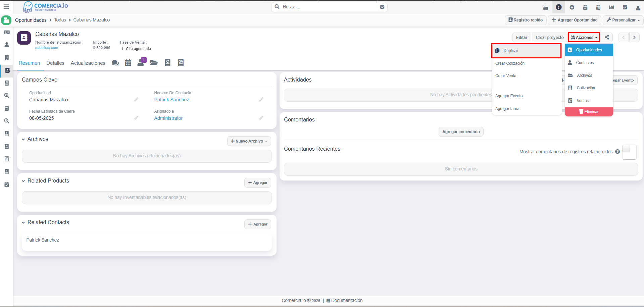The height and width of the screenshot is (307, 644).
Task: Open the contacts icon with badge 1
Action: point(141,62)
